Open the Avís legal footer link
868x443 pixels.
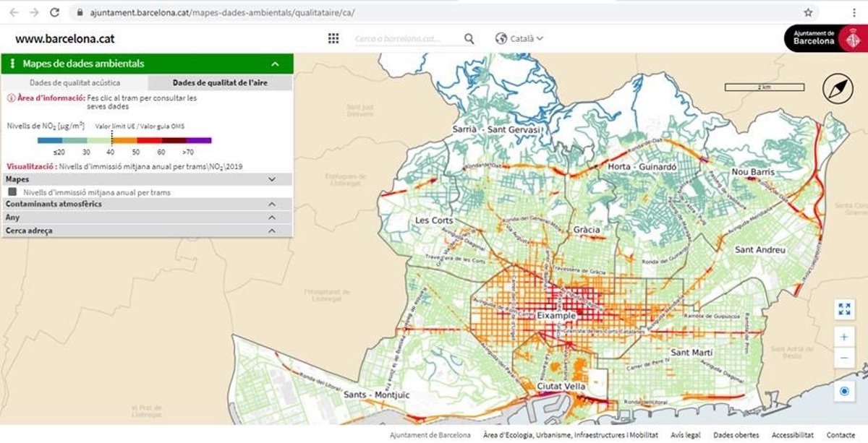click(x=685, y=435)
